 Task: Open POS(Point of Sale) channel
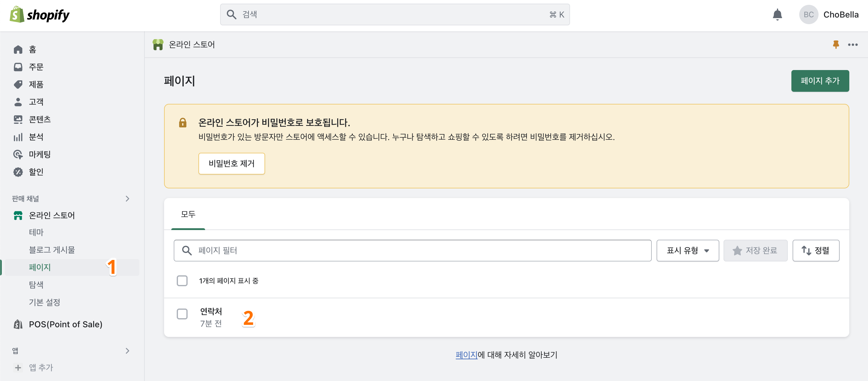(65, 324)
